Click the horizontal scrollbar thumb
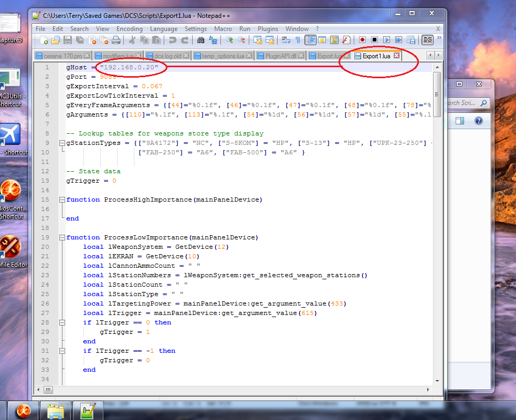The width and height of the screenshot is (516, 420). [x=48, y=390]
